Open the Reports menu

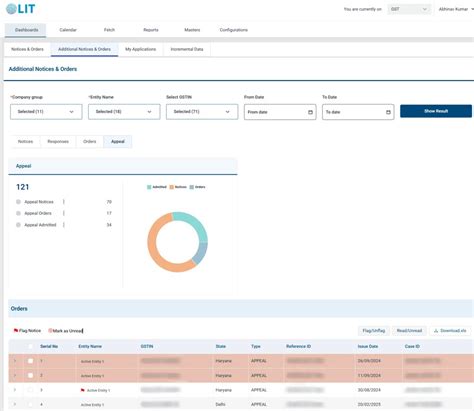point(151,30)
